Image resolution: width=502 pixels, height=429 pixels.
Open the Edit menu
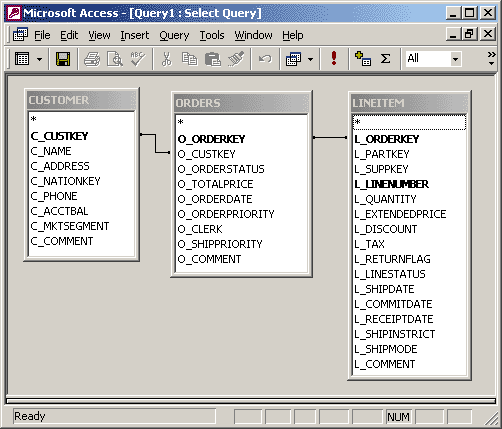(x=69, y=35)
